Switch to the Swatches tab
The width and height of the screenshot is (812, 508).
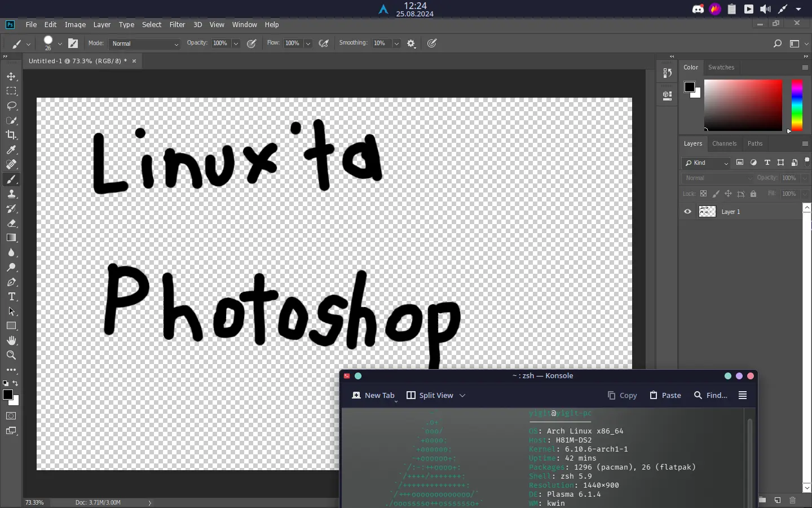(x=721, y=67)
